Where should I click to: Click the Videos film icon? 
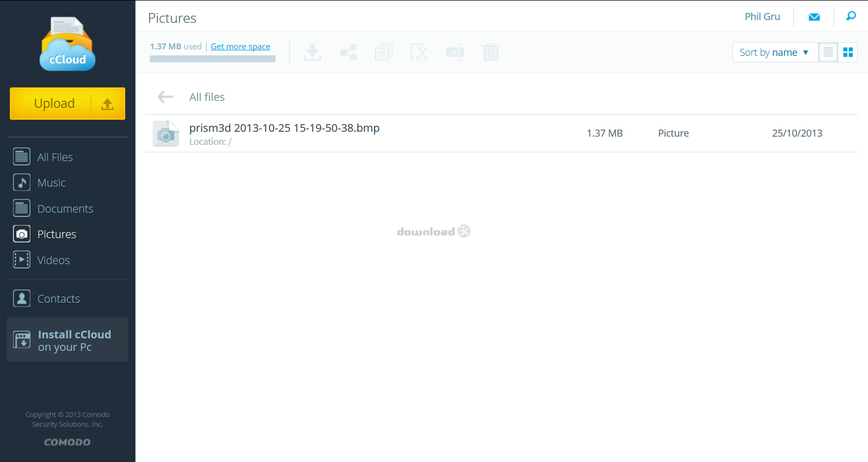22,260
